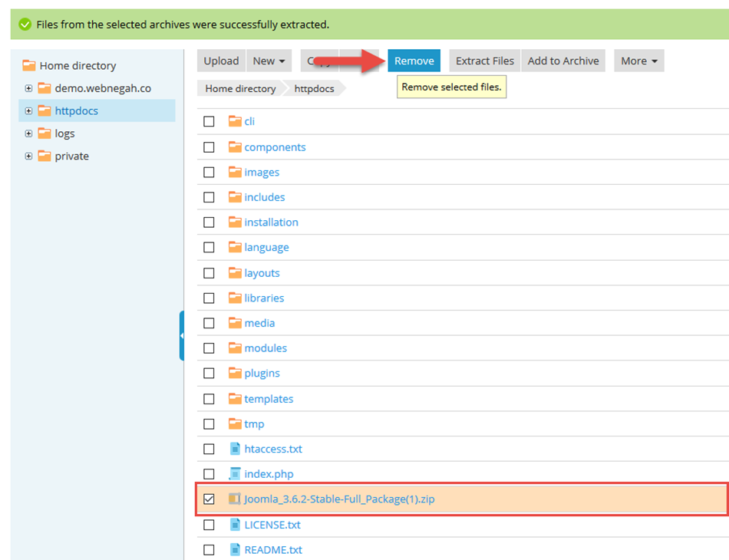The width and height of the screenshot is (729, 560).
Task: Click the LICENSE.txt file icon
Action: pyautogui.click(x=235, y=525)
